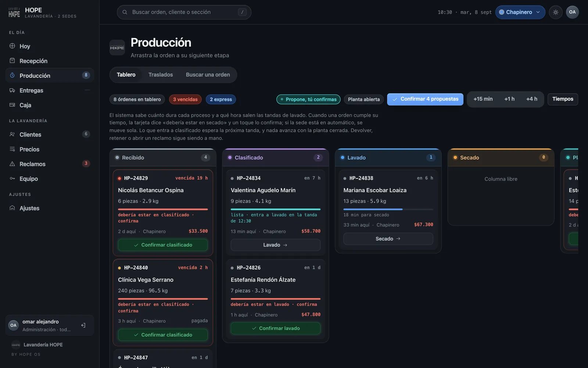The width and height of the screenshot is (588, 368).
Task: Open the OA user avatar in top bar
Action: tap(572, 12)
